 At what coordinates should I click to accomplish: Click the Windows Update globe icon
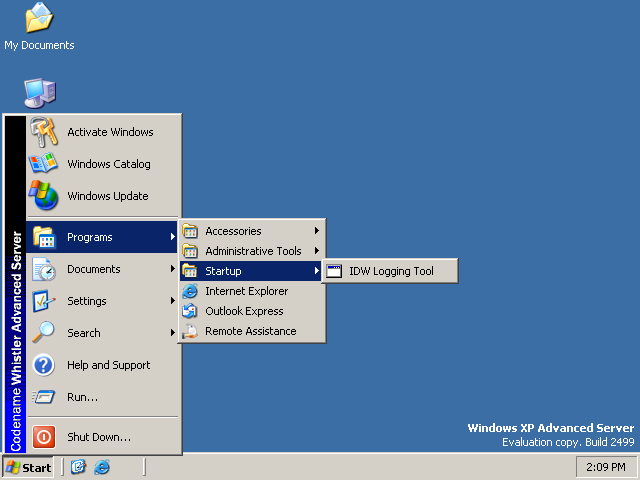(x=44, y=195)
